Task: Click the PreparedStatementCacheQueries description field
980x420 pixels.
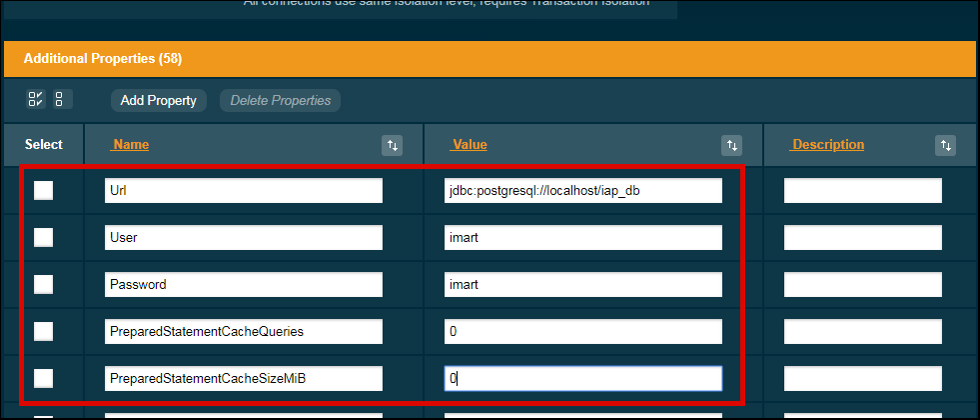Action: click(x=863, y=332)
